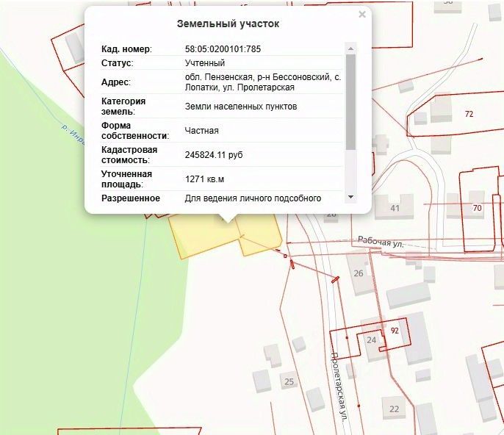The image size is (504, 435).
Task: Click building 24 on map
Action: (372, 340)
